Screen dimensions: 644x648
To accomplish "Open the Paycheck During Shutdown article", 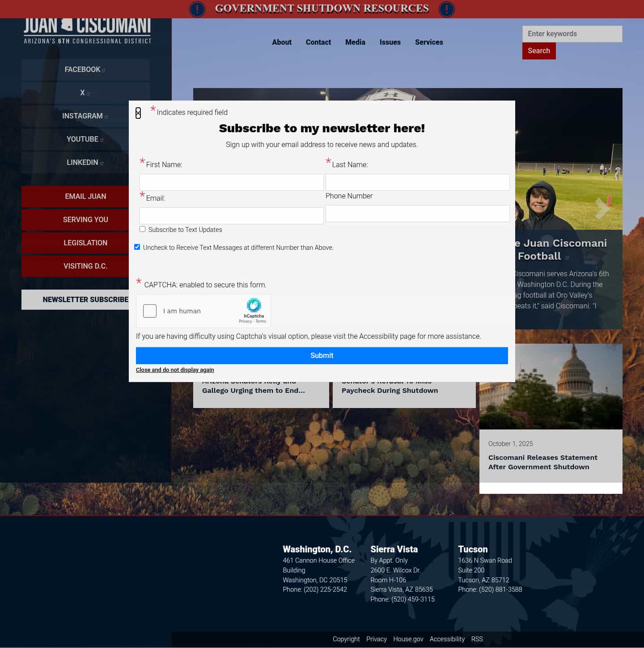I will [x=390, y=390].
